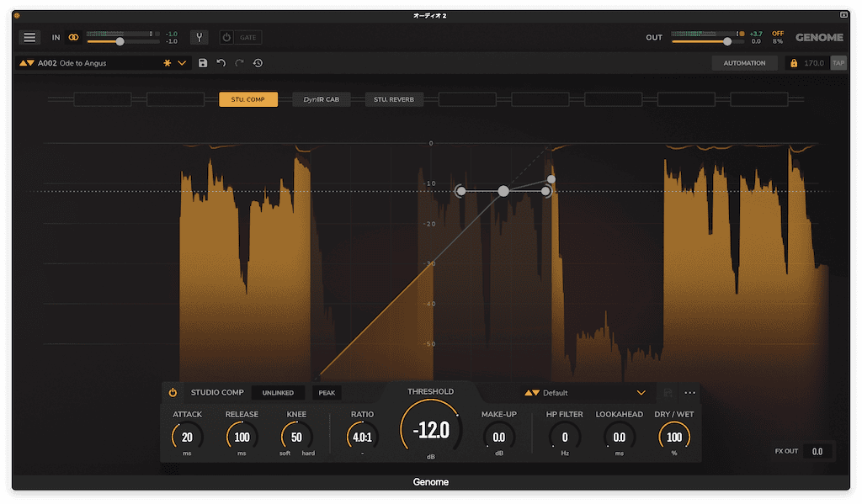The height and width of the screenshot is (504, 862).
Task: Toggle the input stereo link icon
Action: [x=73, y=37]
